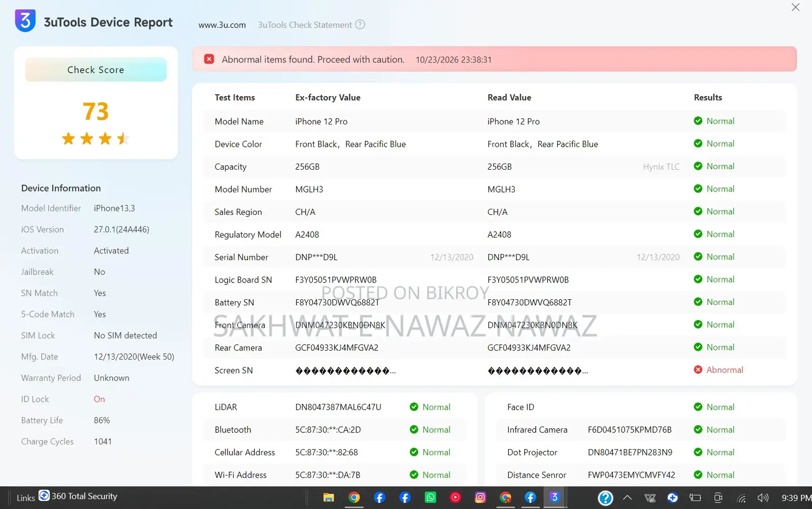The height and width of the screenshot is (509, 812).
Task: Open WhatsApp from the taskbar
Action: tap(430, 498)
